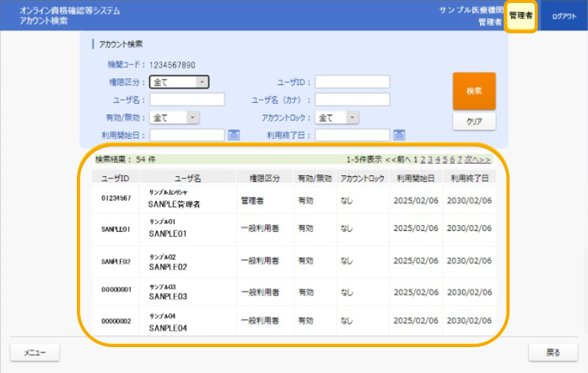The image size is (588, 373).
Task: Open the メニュー button
Action: pyautogui.click(x=34, y=352)
